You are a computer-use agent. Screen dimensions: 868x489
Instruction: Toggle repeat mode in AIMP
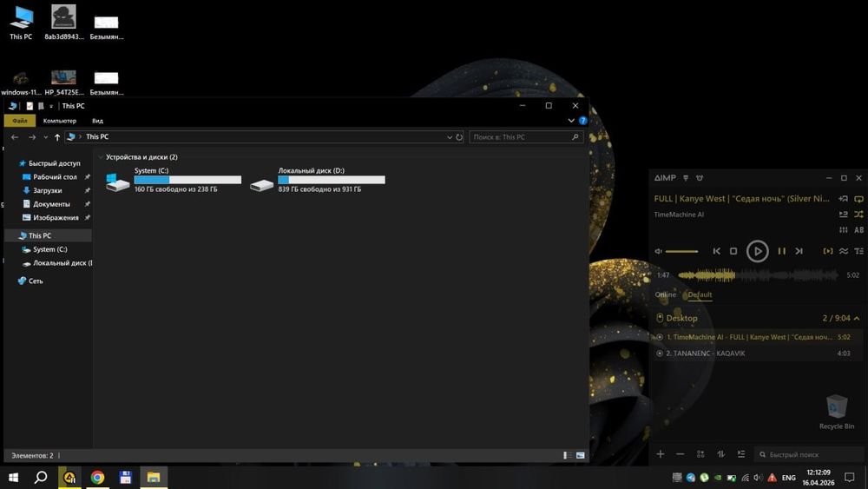pos(858,199)
